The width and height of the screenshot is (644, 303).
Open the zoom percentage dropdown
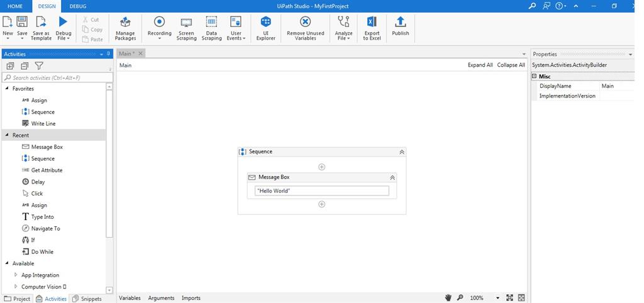click(x=497, y=298)
